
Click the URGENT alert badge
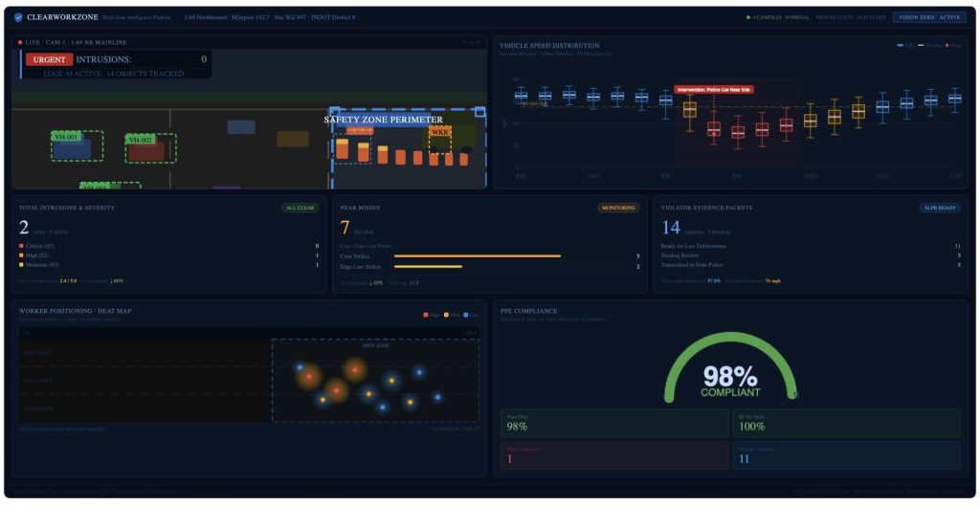(50, 59)
